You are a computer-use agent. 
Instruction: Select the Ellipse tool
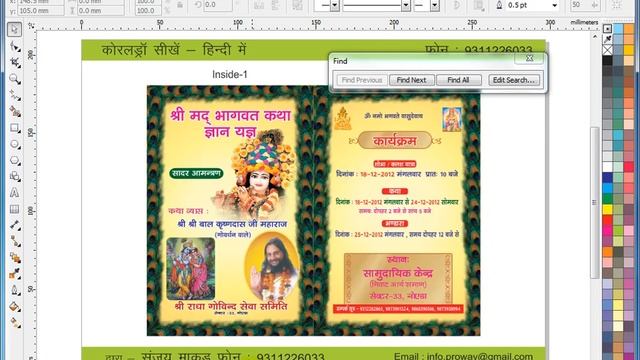[15, 144]
